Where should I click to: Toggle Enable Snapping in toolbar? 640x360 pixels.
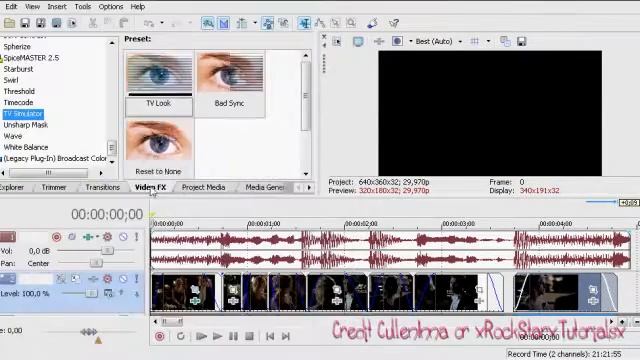pos(208,23)
